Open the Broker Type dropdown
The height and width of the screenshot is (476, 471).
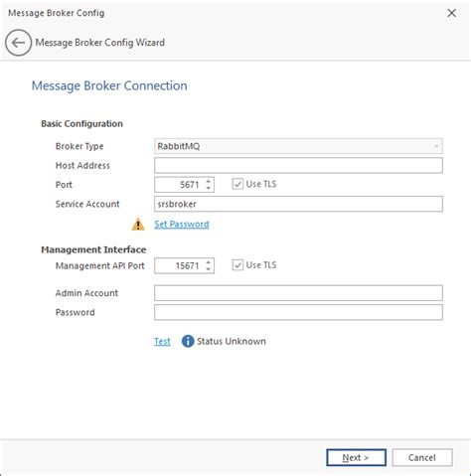298,146
